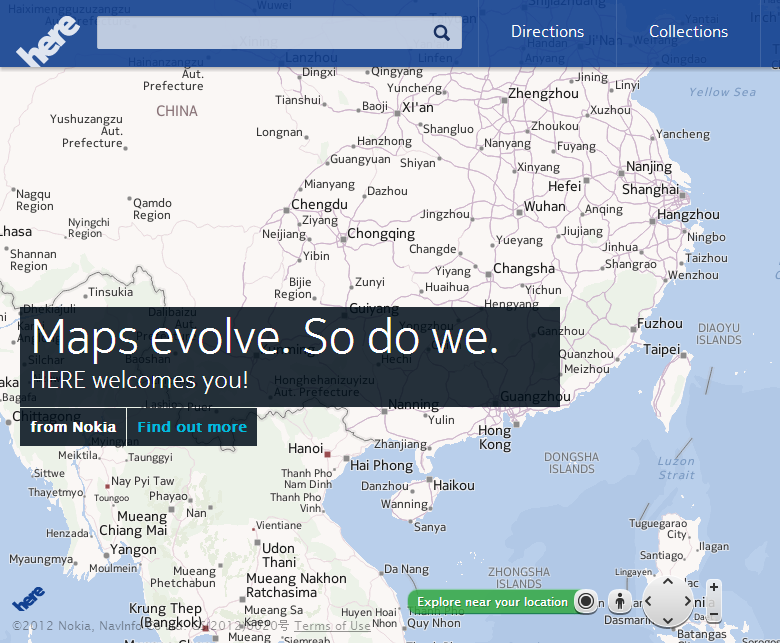Viewport: 780px width, 643px height.
Task: Click the Wuhan city label
Action: (545, 206)
